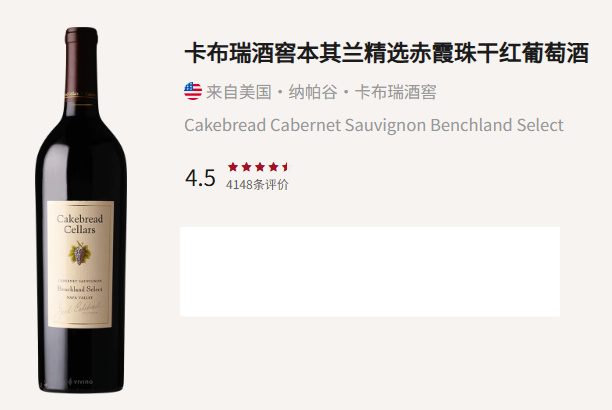612x410 pixels.
Task: Click the Vivino watermark on bottle base
Action: (81, 381)
